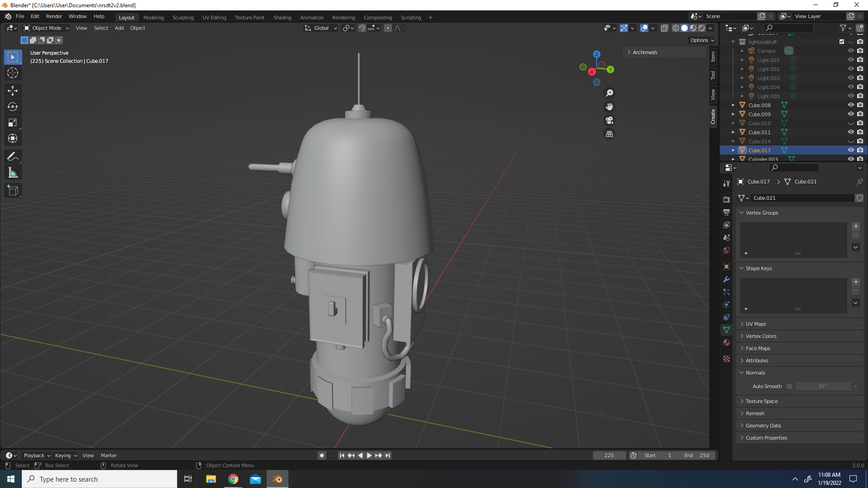The image size is (868, 488).
Task: Activate the Rotate tool
Action: (13, 107)
